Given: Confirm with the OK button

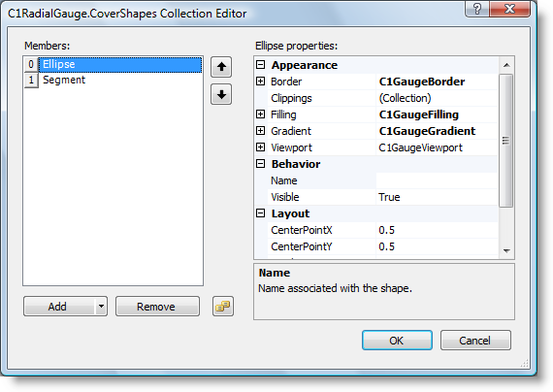Looking at the screenshot, I should coord(397,341).
